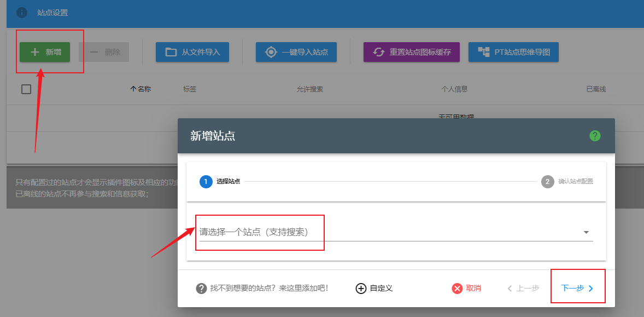The height and width of the screenshot is (317, 644).
Task: Click the 请选择一个站点 search field
Action: (383, 232)
